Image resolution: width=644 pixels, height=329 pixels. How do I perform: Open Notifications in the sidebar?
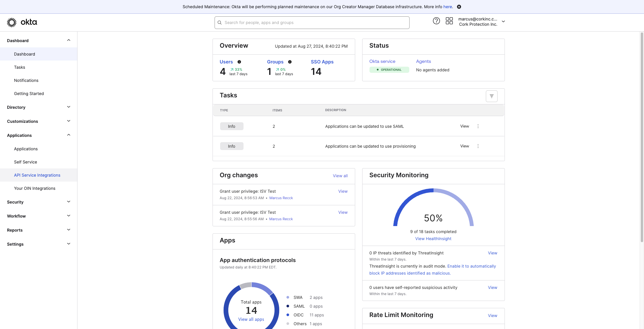coord(39,80)
